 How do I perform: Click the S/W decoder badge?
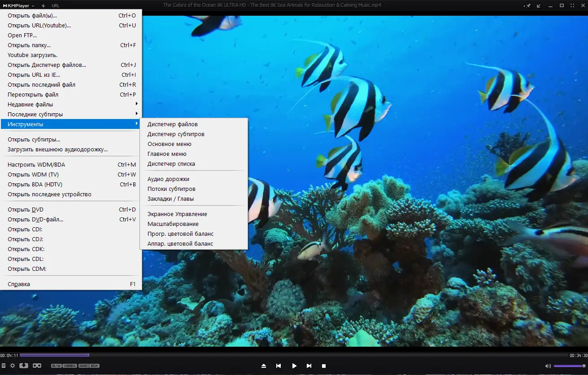(x=57, y=366)
